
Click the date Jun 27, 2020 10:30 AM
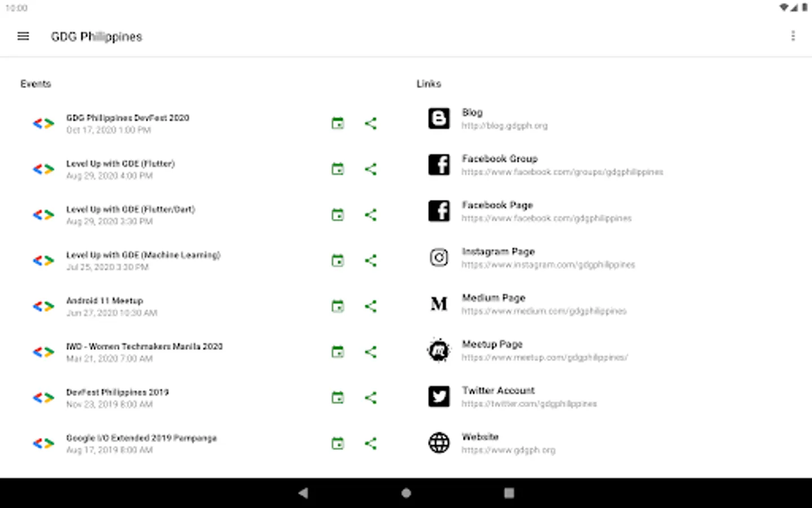(112, 313)
